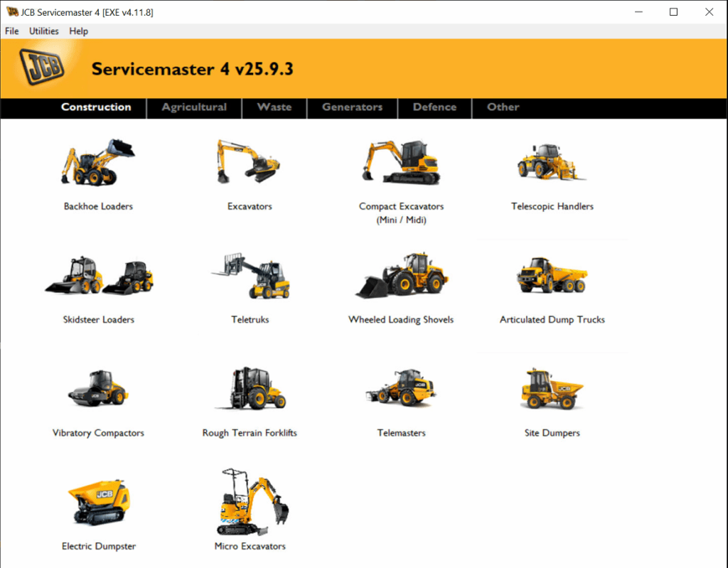Open the Help menu
Viewport: 728px width, 568px height.
click(x=78, y=31)
